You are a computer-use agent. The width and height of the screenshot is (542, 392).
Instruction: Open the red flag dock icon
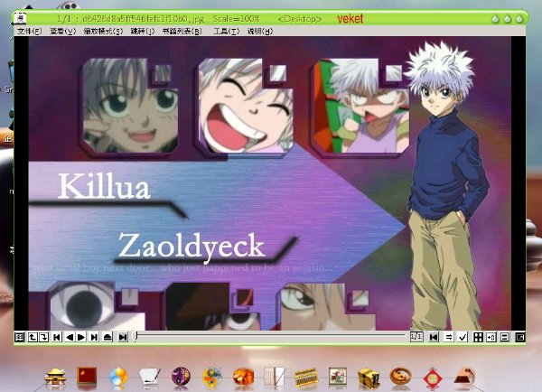87,377
